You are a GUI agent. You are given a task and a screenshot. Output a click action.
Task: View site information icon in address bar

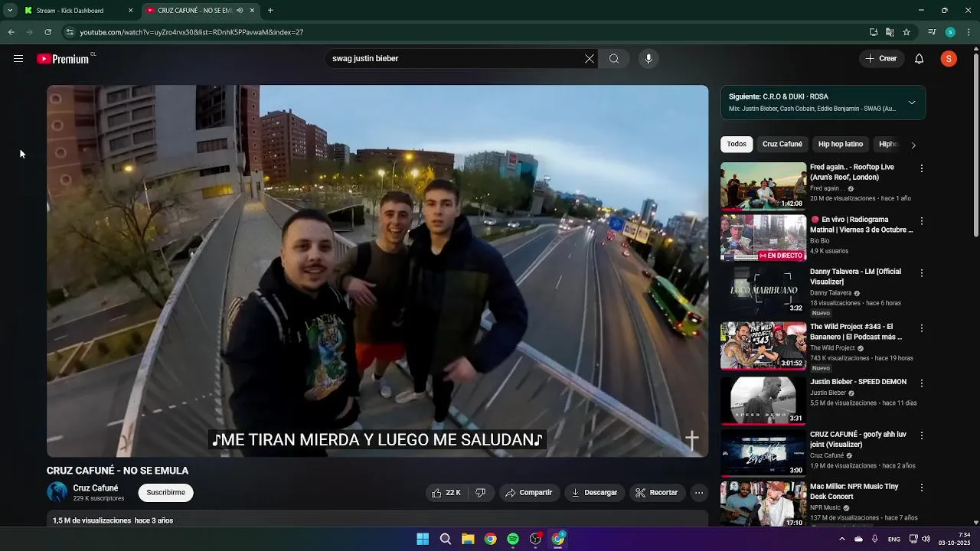pyautogui.click(x=70, y=32)
